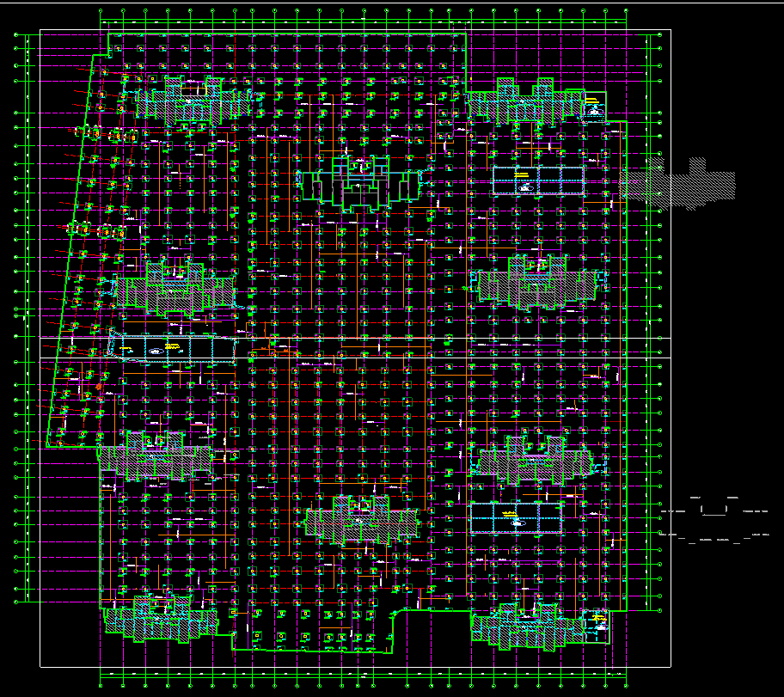784x697 pixels.
Task: Select the cyan dashed rectangle in the upper-right area
Action: coord(538,180)
